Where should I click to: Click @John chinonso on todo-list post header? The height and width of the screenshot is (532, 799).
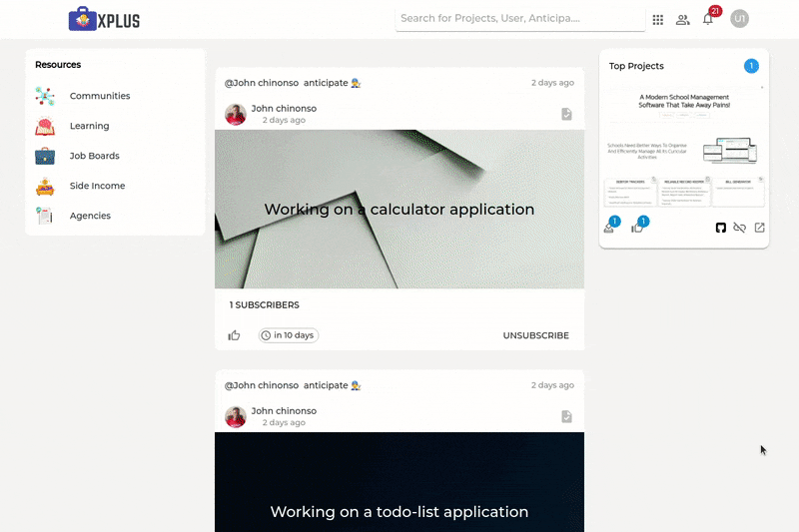click(262, 385)
